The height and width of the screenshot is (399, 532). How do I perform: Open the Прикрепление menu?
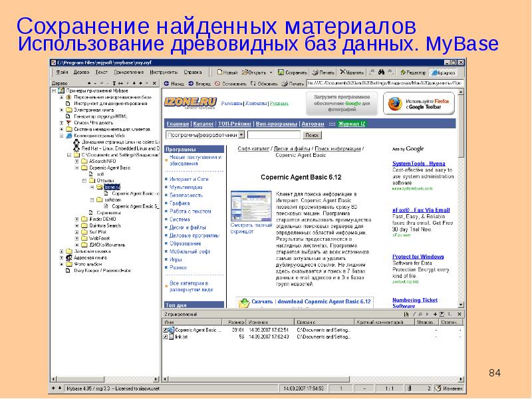(x=128, y=71)
